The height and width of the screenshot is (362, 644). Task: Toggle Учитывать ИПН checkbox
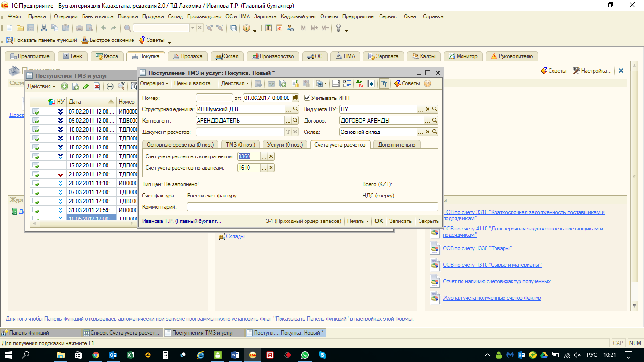click(x=307, y=98)
